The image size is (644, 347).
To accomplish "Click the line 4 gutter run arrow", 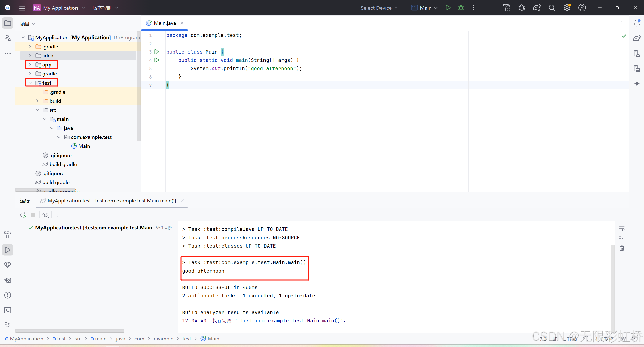I will click(x=157, y=60).
